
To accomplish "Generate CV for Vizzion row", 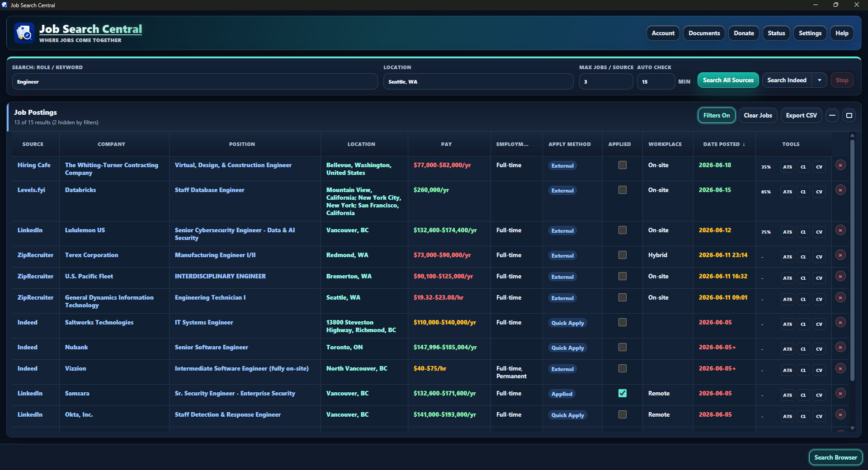I will click(x=819, y=371).
